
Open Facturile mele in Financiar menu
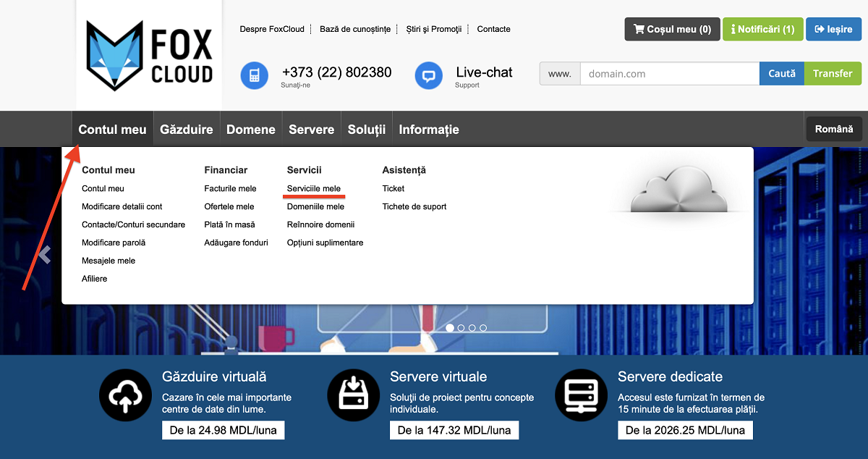(x=230, y=188)
